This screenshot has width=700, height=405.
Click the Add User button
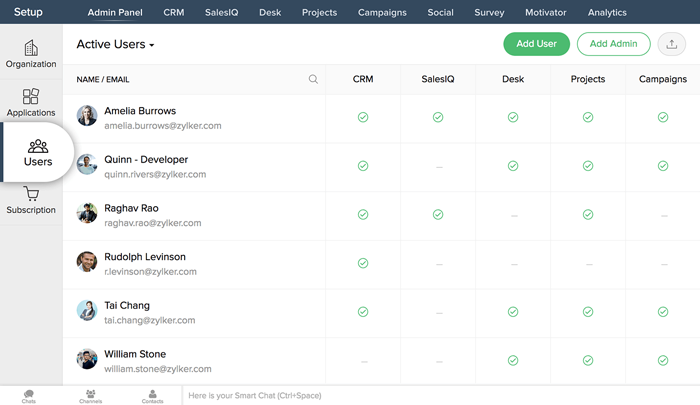[536, 44]
